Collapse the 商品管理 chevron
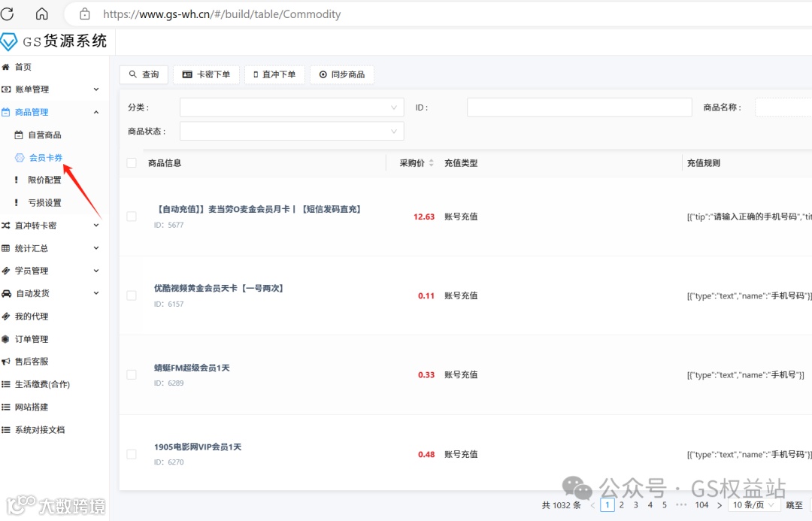Viewport: 812px width, 521px height. [x=96, y=112]
